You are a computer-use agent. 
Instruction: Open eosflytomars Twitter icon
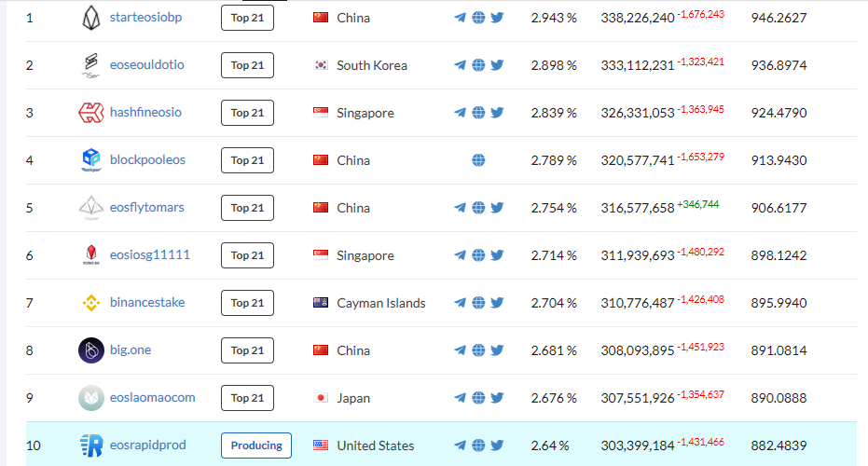tap(497, 208)
